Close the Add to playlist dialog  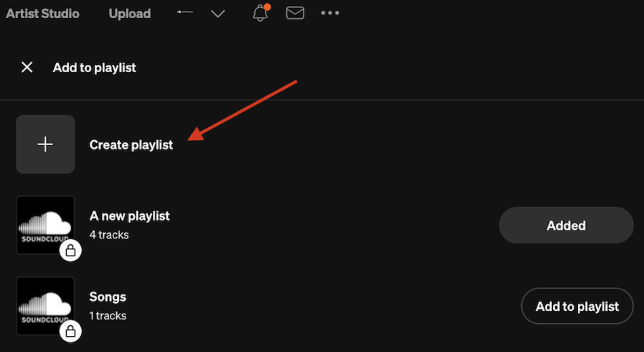pyautogui.click(x=27, y=67)
